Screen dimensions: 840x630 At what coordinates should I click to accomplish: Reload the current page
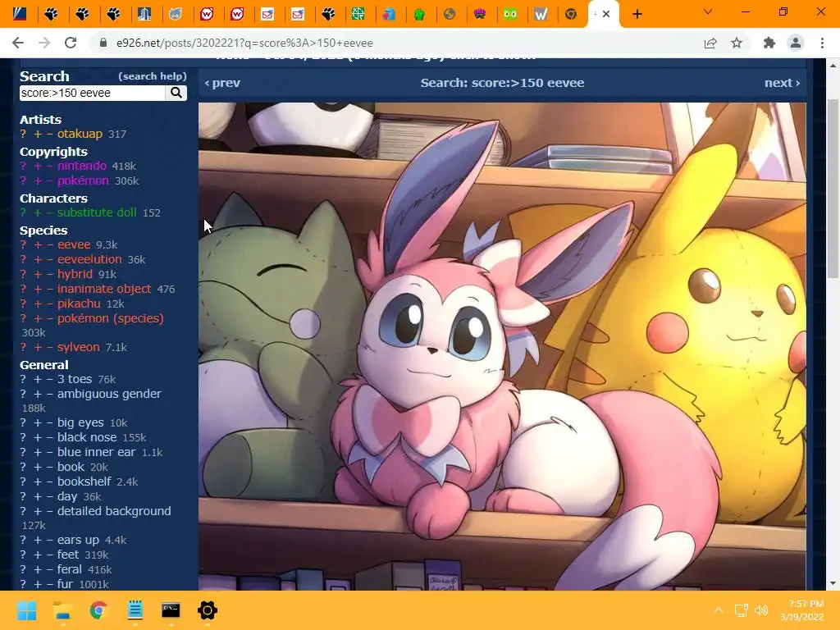coord(71,43)
